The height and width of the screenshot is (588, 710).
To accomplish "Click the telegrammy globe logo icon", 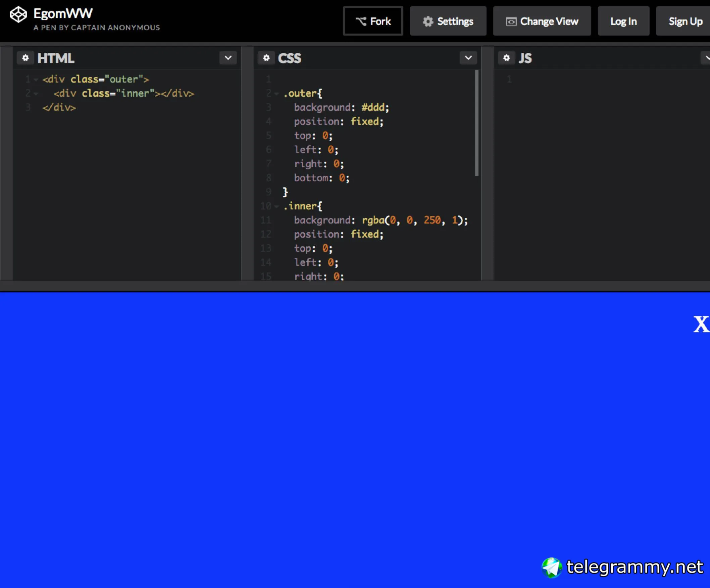I will point(551,567).
